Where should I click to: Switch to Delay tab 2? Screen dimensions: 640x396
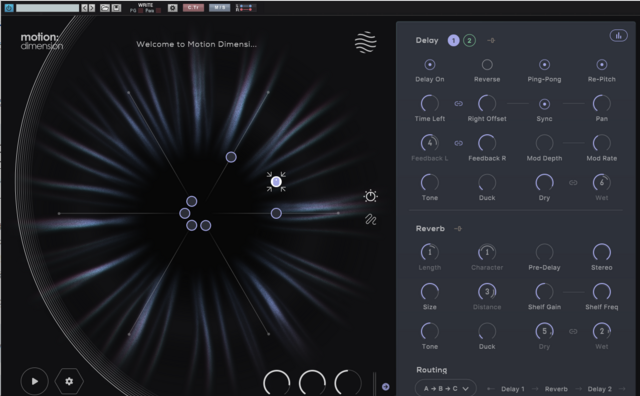point(469,40)
